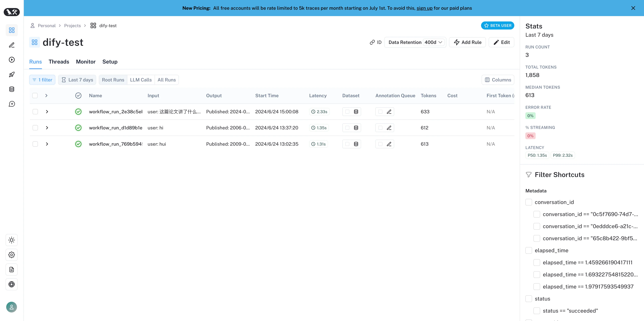This screenshot has height=321, width=644.
Task: Click annotation queue pencil for workflow_run_d1d89b1e
Action: (x=389, y=128)
